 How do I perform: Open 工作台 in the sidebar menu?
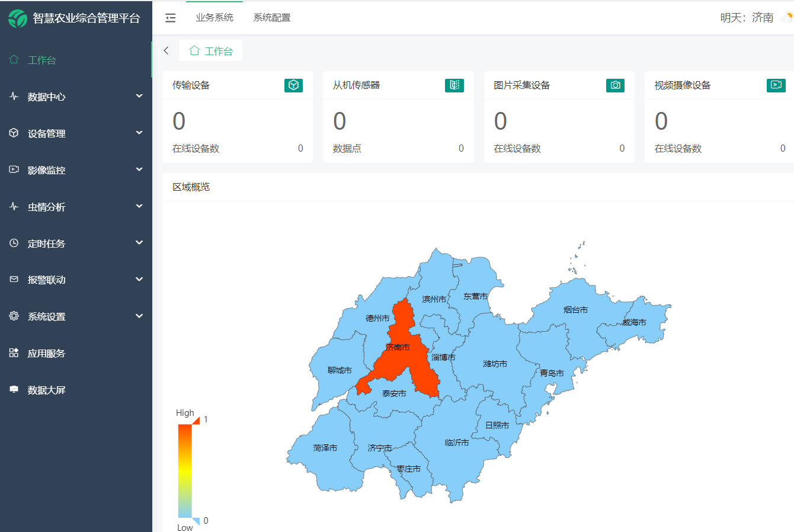tap(76, 60)
